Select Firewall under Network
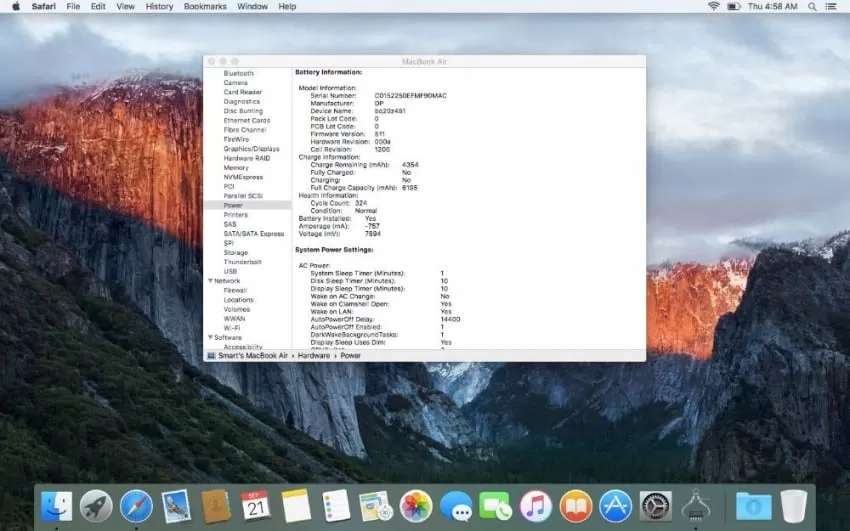 coord(235,290)
